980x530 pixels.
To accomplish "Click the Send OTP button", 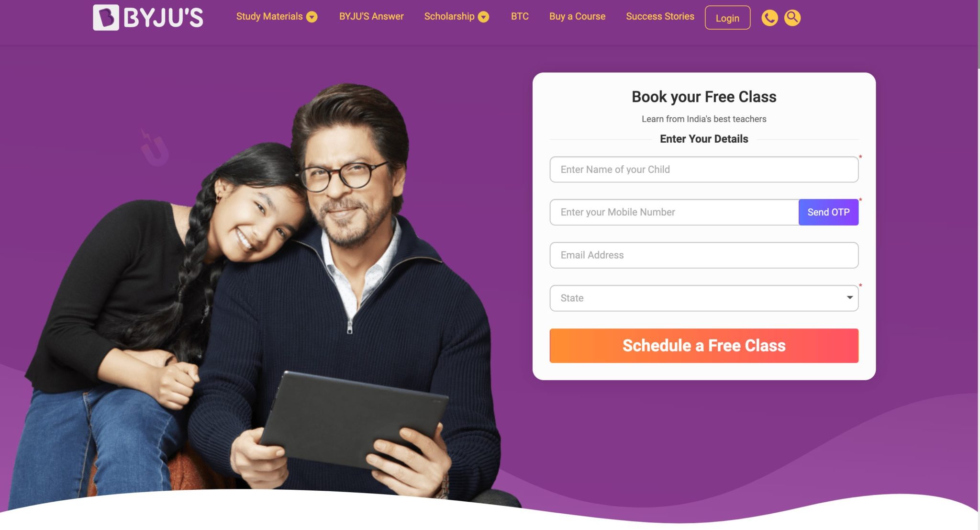I will coord(829,212).
